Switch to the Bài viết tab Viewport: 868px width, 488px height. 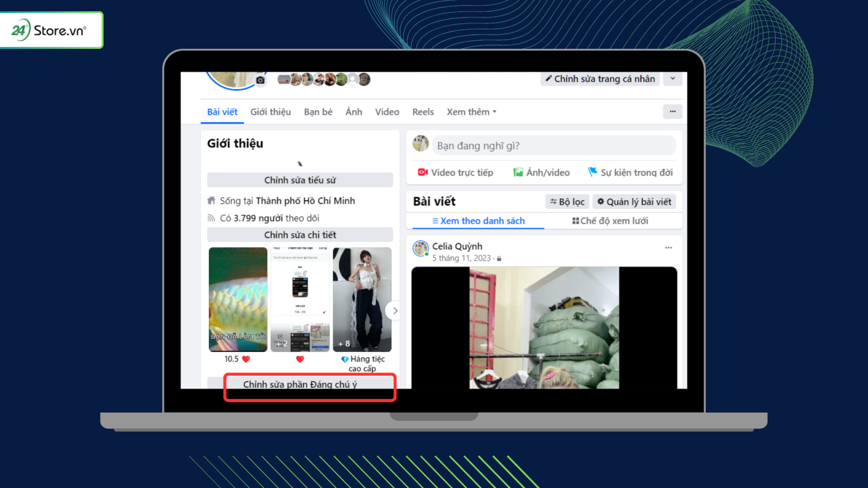click(222, 112)
